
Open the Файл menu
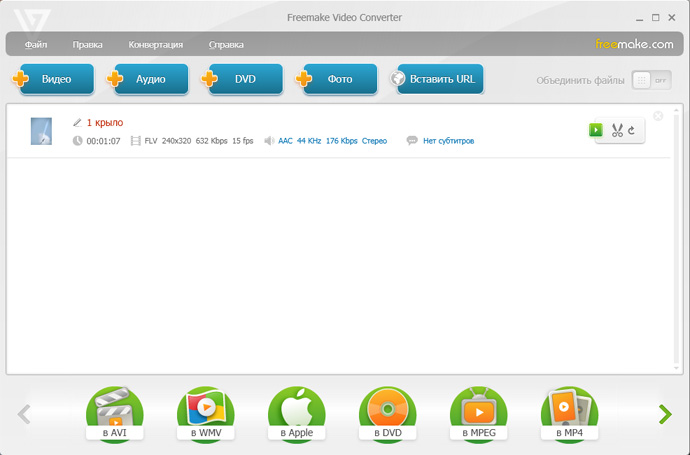click(36, 45)
